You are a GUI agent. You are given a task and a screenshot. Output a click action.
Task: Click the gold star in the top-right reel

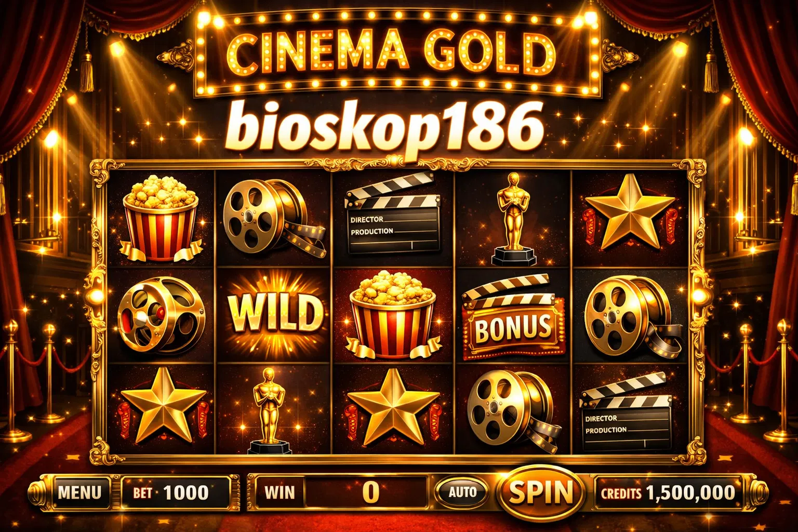630,213
